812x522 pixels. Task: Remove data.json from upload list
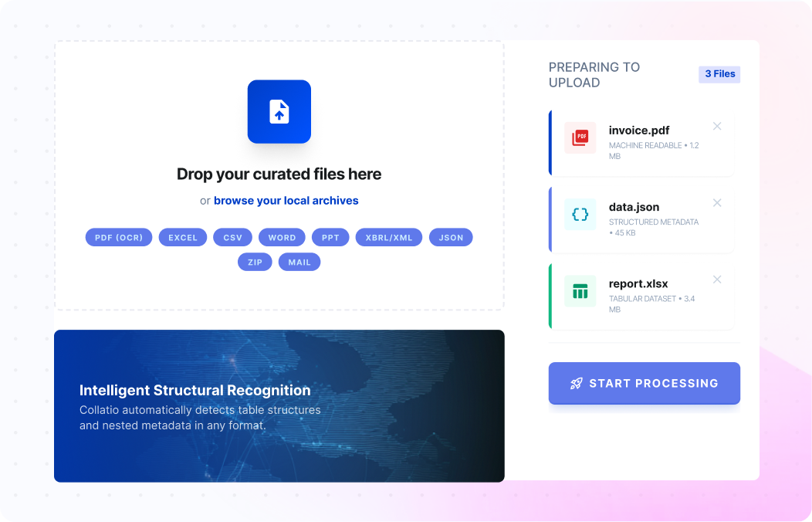click(717, 203)
